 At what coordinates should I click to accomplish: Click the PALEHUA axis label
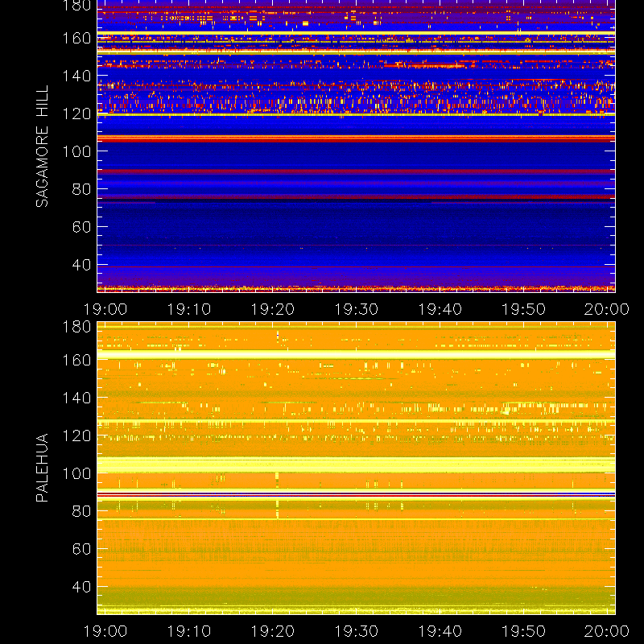tap(42, 468)
